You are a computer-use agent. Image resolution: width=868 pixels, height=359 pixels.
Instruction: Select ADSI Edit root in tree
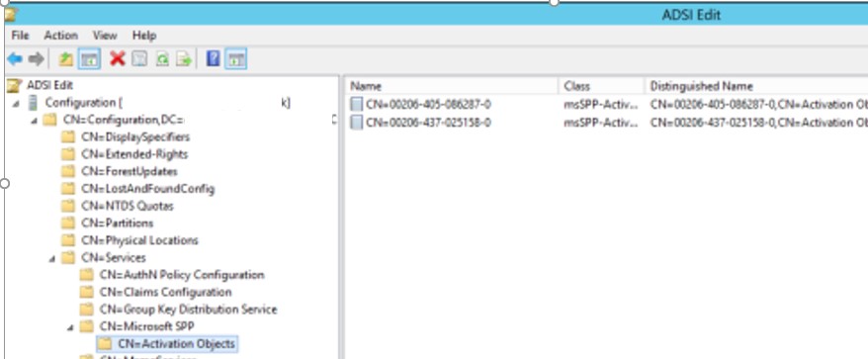[x=49, y=85]
